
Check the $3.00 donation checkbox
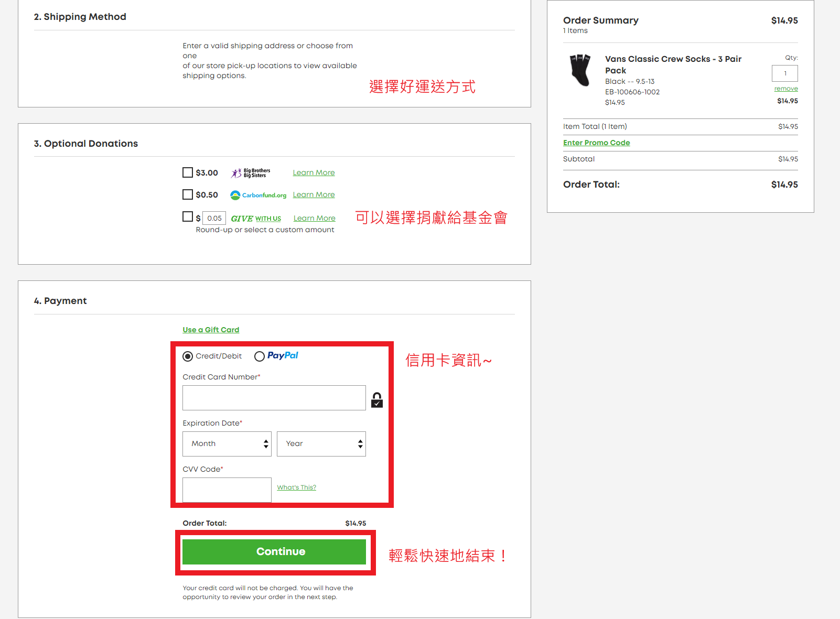(188, 172)
